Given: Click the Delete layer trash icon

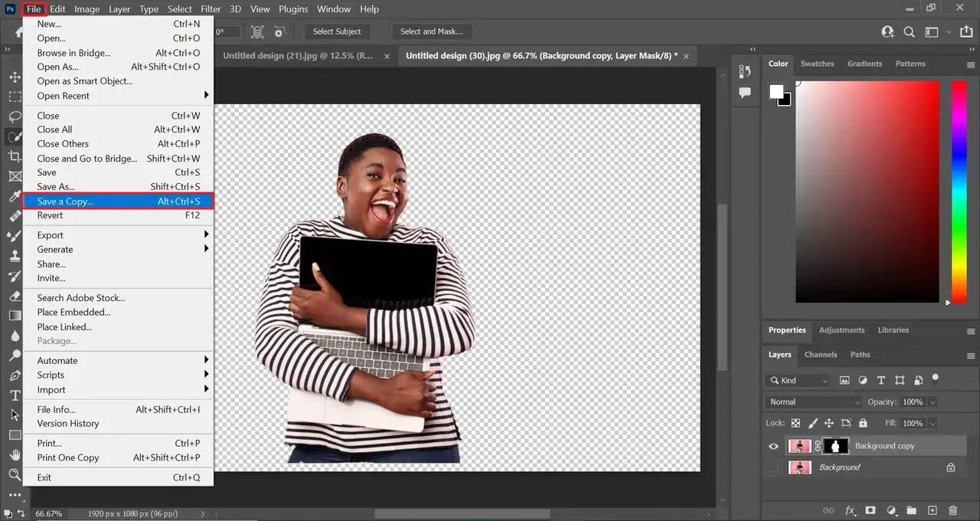Looking at the screenshot, I should [x=952, y=510].
